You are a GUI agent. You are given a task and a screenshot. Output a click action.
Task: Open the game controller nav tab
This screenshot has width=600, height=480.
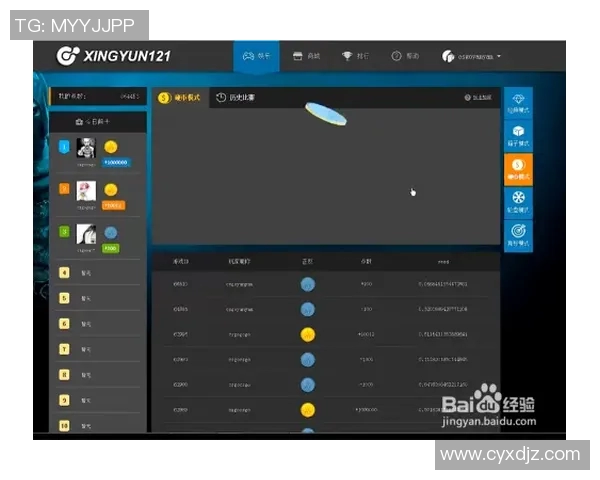(x=256, y=56)
